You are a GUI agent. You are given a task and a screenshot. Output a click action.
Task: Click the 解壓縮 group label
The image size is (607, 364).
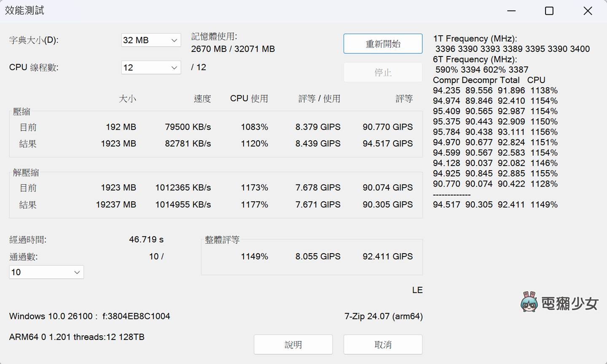26,172
